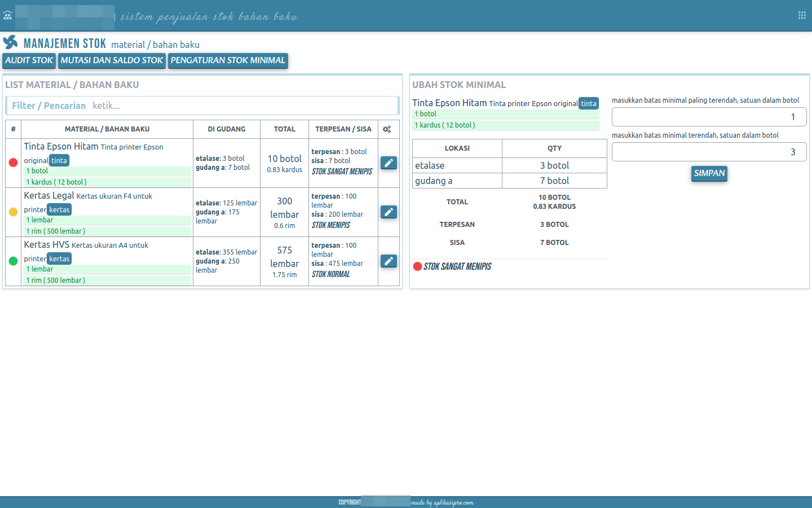Click kertas tag on Kertas Legal row
812x508 pixels.
click(x=59, y=210)
